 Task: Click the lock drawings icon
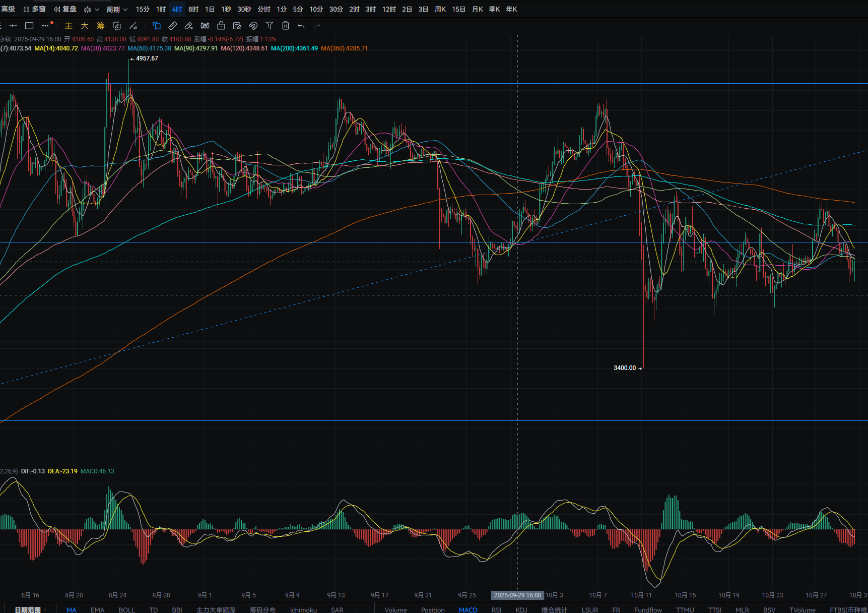point(221,26)
